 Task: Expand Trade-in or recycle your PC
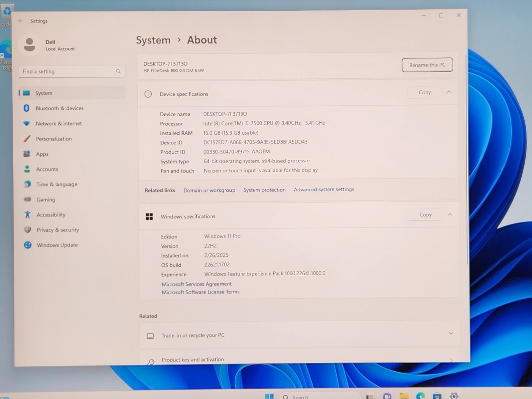pos(451,333)
